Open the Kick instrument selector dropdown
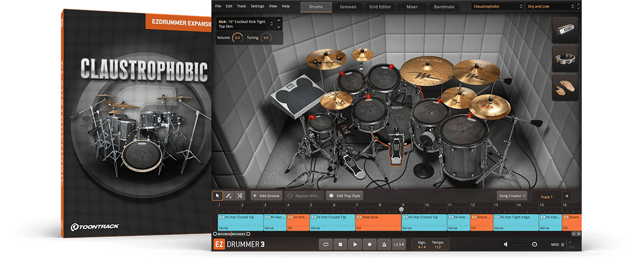Screen dimensions: 644x269 [x=244, y=23]
